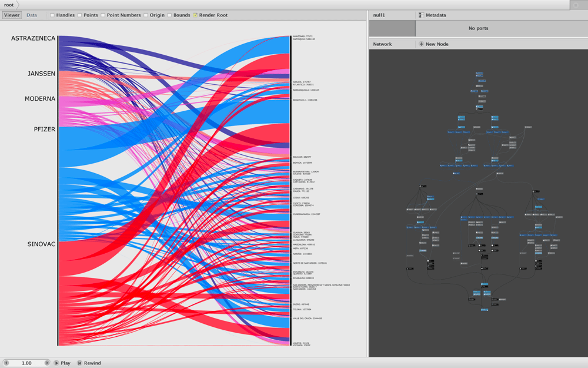This screenshot has width=588, height=368.
Task: Click the root breadcrumb in the address bar
Action: (9, 5)
